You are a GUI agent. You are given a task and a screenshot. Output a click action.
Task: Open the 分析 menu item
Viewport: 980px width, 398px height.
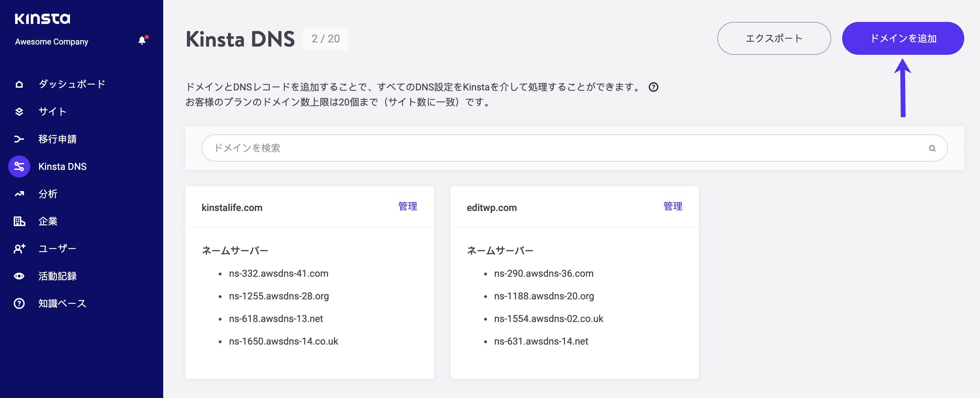48,194
